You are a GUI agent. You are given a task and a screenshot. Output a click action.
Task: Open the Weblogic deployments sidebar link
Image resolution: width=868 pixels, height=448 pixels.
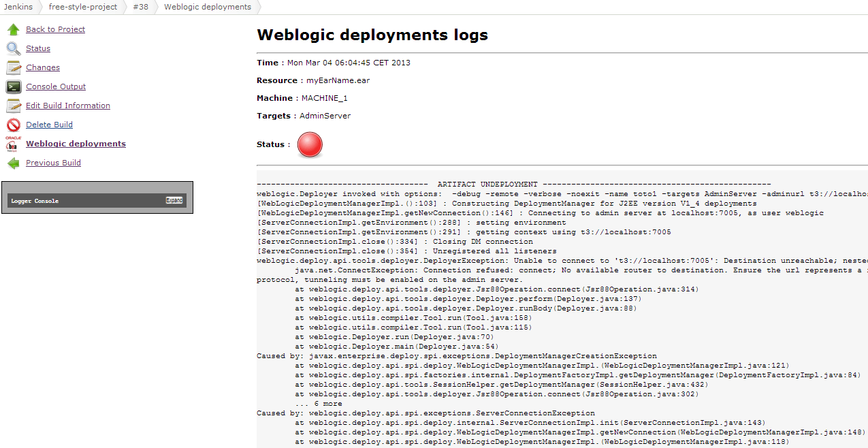pyautogui.click(x=75, y=143)
